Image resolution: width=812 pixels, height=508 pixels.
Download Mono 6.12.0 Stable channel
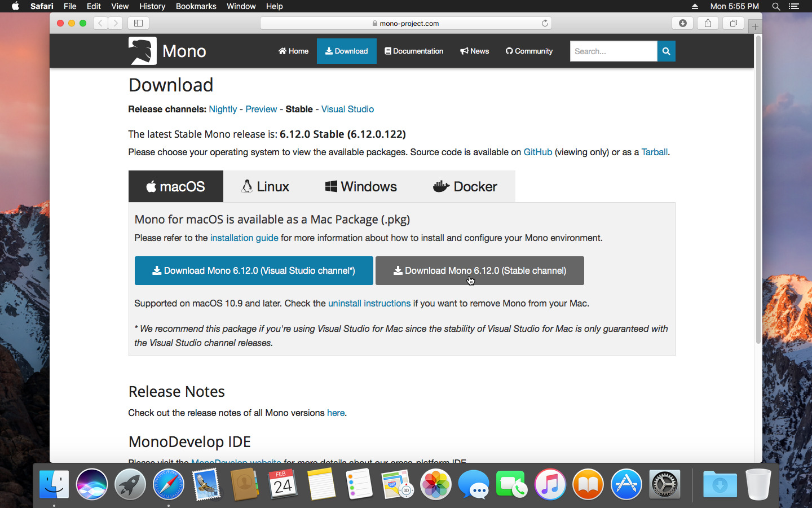coord(479,271)
